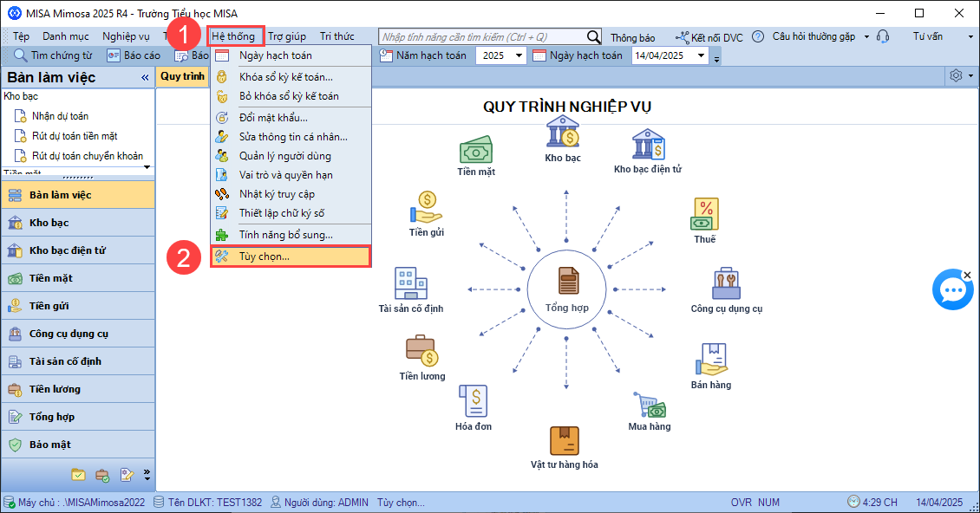Screen dimensions: 980x513
Task: Click the notepad shortcut icon below Bảo mật
Action: (127, 475)
